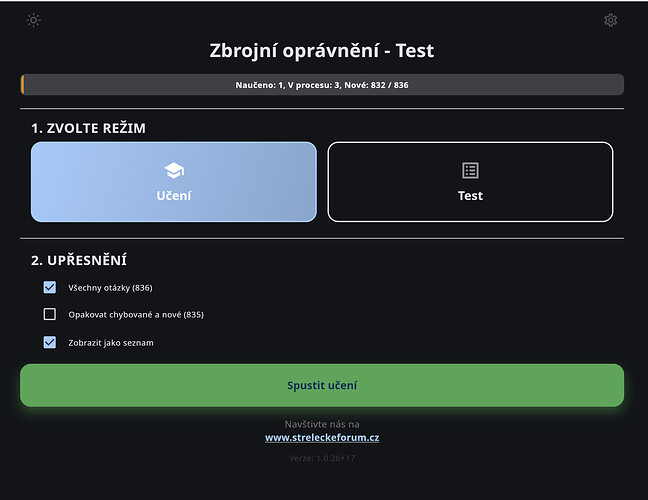The image size is (648, 500).
Task: Open settings via the gear icon
Action: [610, 20]
